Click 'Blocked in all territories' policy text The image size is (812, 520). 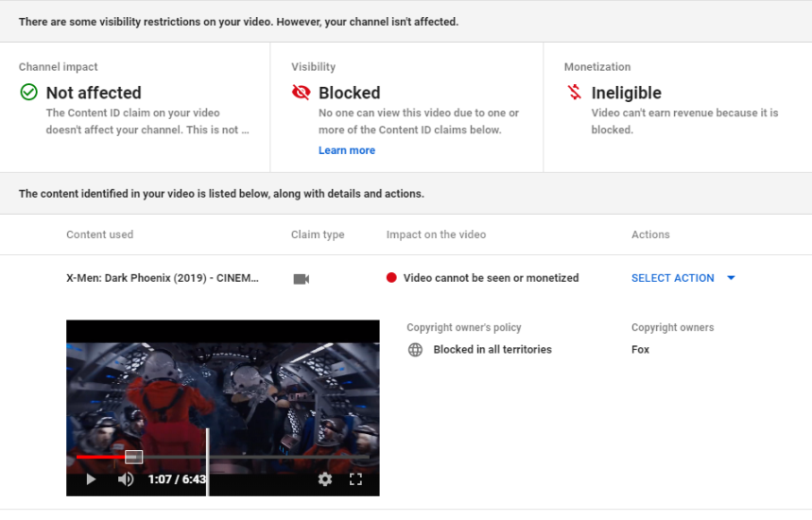click(x=492, y=350)
